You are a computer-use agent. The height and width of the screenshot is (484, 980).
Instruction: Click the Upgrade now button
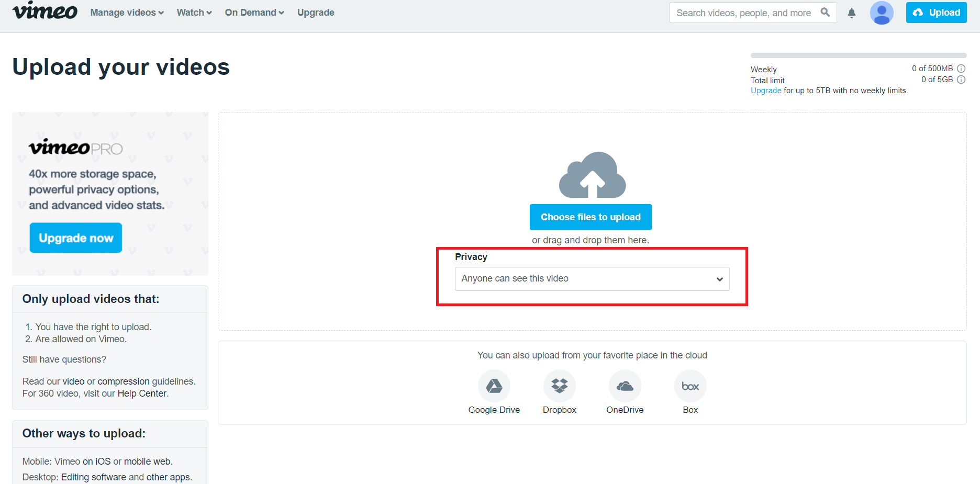(x=76, y=238)
